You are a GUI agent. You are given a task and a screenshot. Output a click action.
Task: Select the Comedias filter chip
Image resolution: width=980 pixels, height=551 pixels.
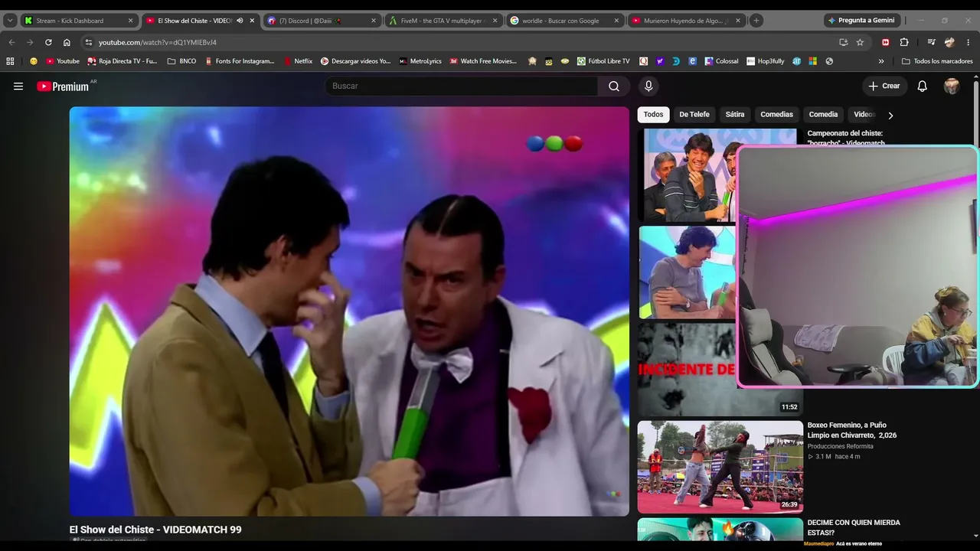point(776,115)
